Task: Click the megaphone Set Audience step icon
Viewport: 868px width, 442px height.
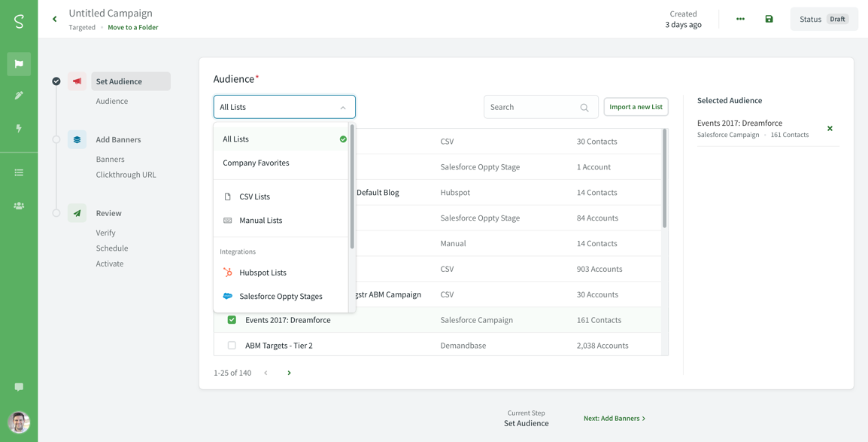Action: point(77,81)
